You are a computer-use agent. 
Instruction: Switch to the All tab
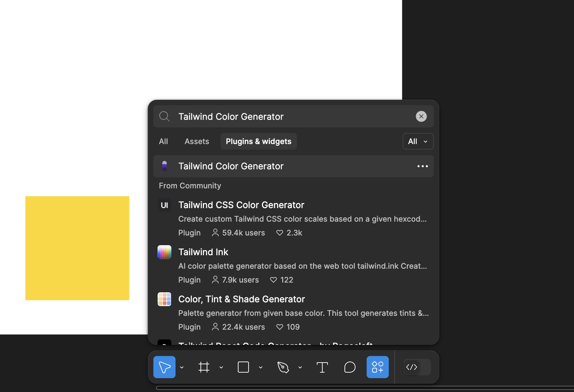pyautogui.click(x=163, y=141)
